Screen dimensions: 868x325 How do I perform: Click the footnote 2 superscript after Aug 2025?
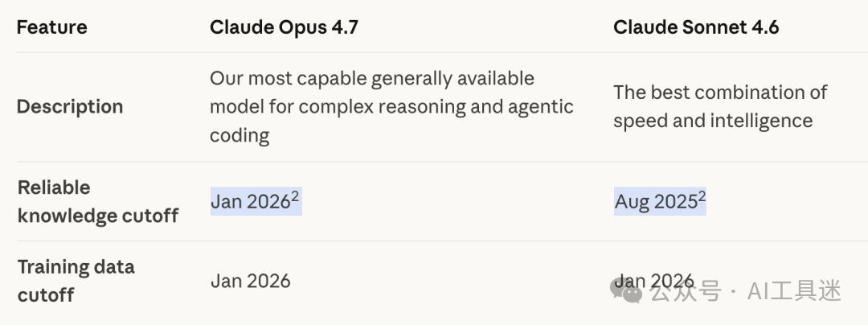click(702, 195)
